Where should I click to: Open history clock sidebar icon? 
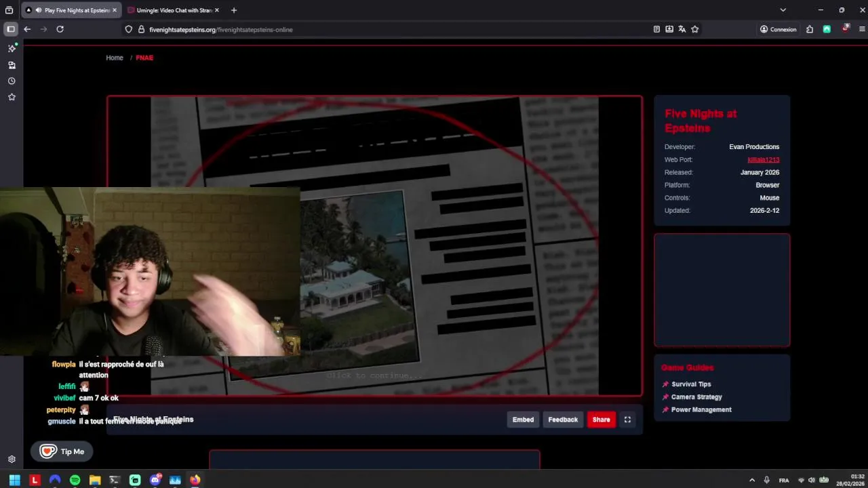coord(12,81)
